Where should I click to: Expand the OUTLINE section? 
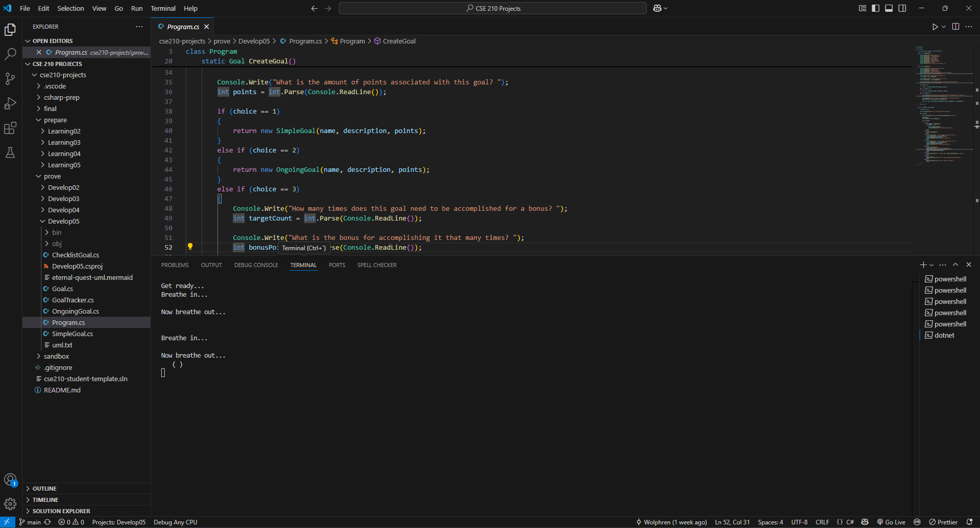click(45, 489)
